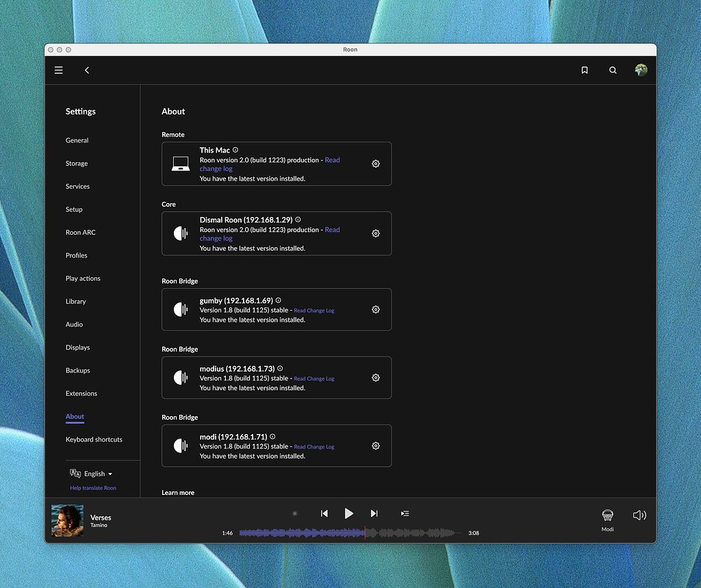The height and width of the screenshot is (588, 701).
Task: Open the play queue view
Action: 405,513
